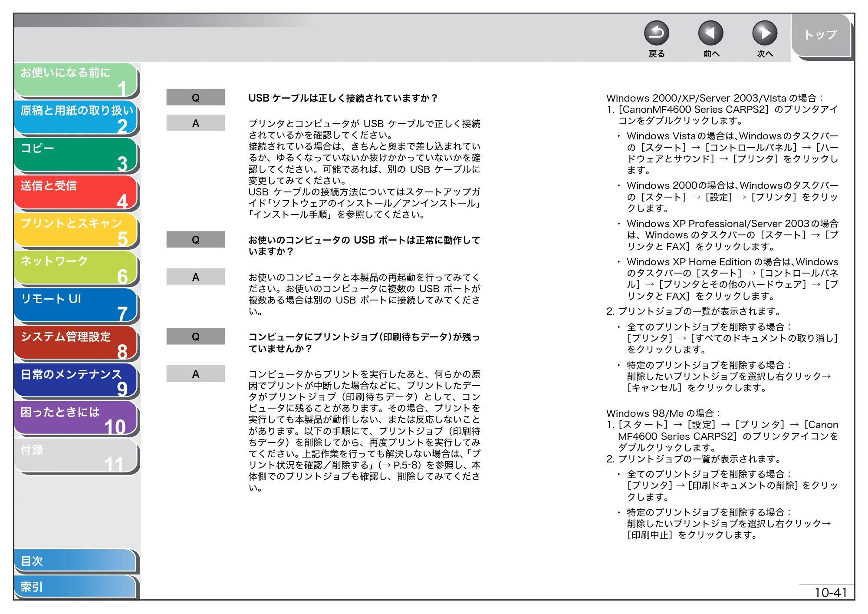
Task: Click the 戻る (back) round arrow icon
Action: [x=656, y=33]
